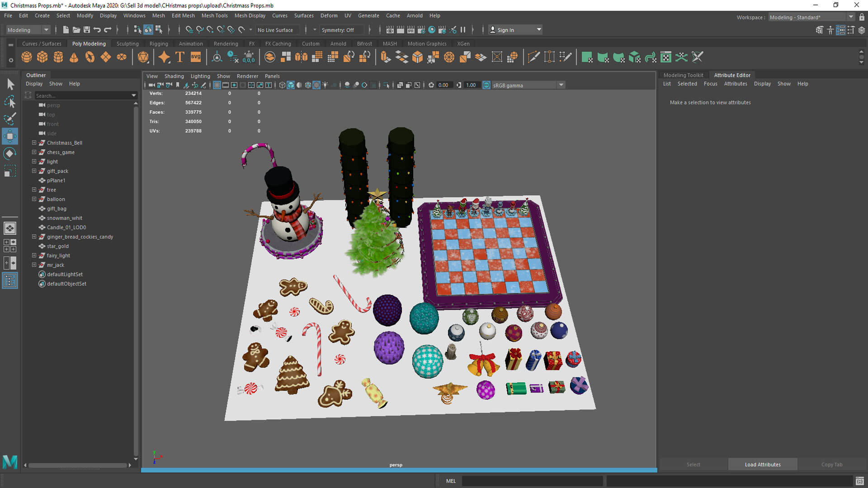Viewport: 868px width, 488px height.
Task: Expand the fairy_light group in Outliner
Action: pos(34,255)
